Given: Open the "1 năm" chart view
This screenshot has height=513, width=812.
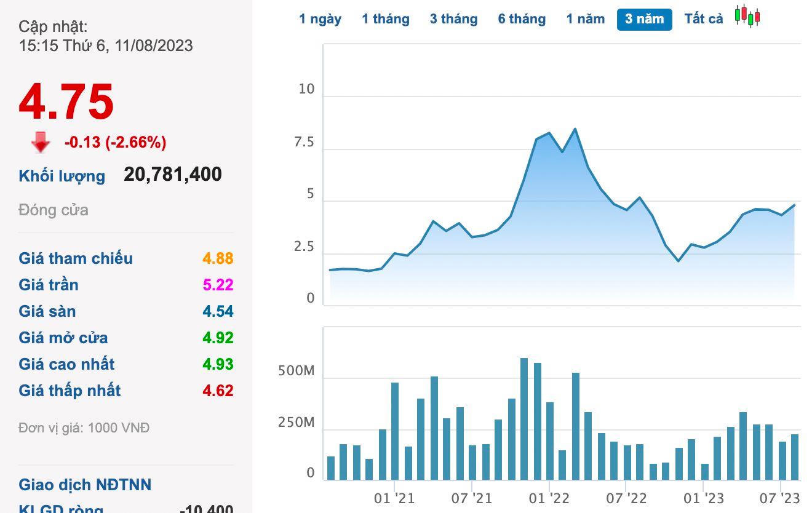Looking at the screenshot, I should pyautogui.click(x=586, y=19).
